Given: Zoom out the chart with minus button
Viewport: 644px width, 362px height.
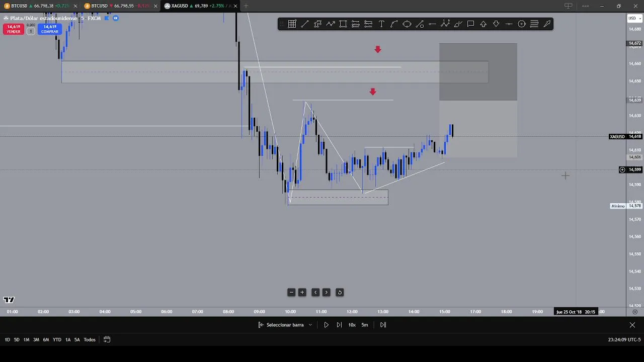Looking at the screenshot, I should coord(291,292).
